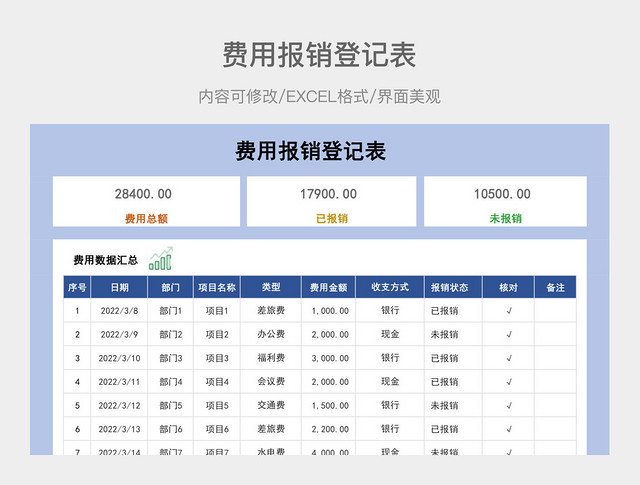640x485 pixels.
Task: Click the 项目名称 column header
Action: (x=217, y=287)
